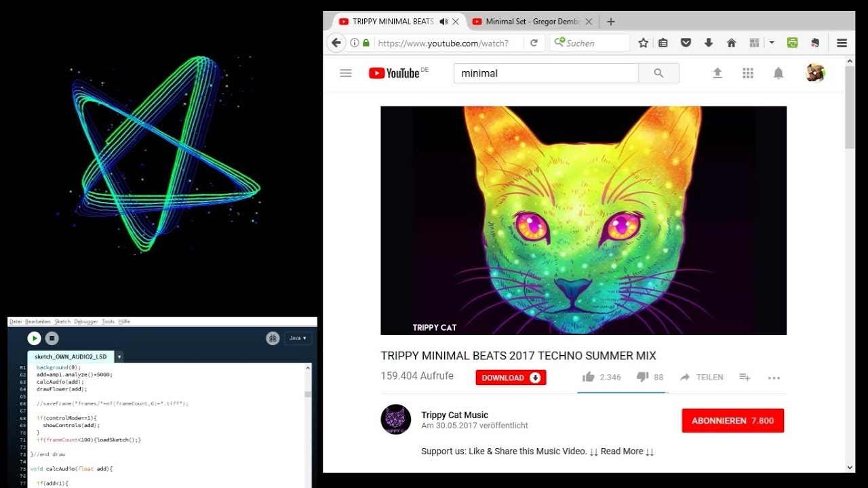The height and width of the screenshot is (488, 868).
Task: Dislike the video with thumbs down
Action: pos(642,378)
